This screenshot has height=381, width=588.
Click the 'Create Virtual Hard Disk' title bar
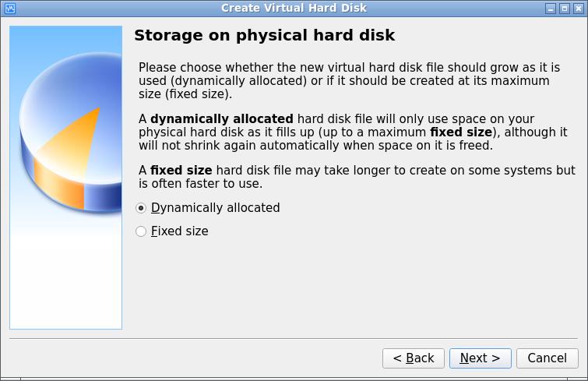tap(294, 9)
